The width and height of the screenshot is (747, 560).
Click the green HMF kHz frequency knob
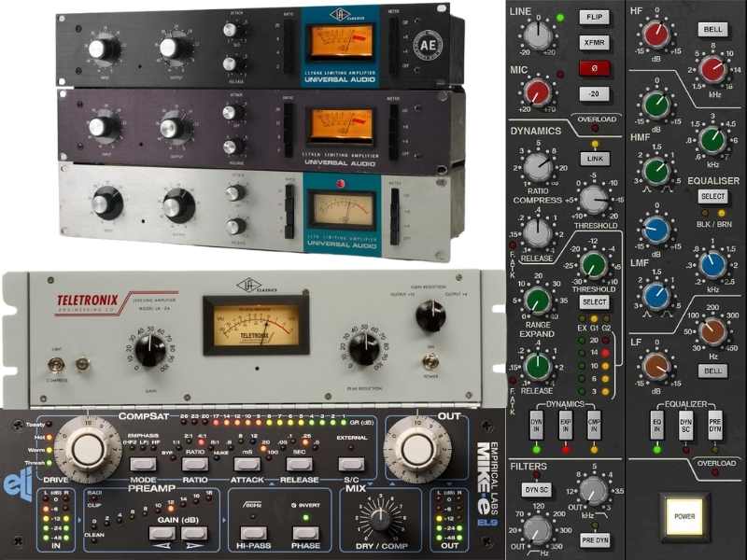[712, 139]
